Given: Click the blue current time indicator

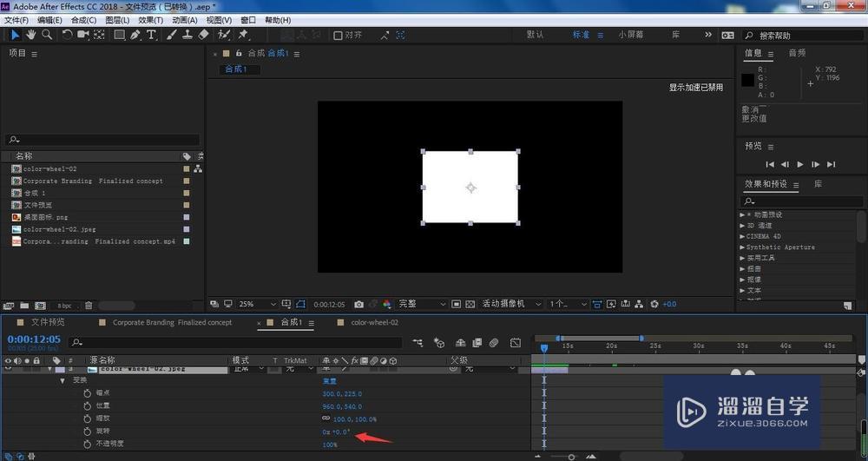Looking at the screenshot, I should [544, 347].
